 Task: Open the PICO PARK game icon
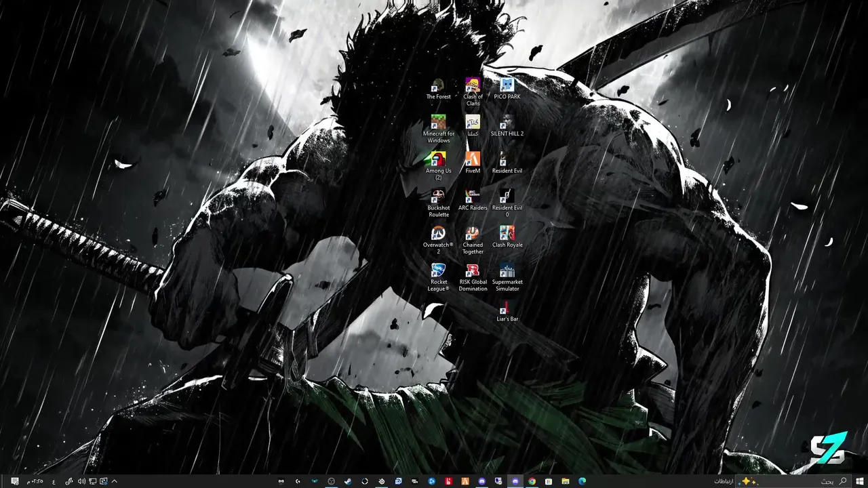click(507, 89)
